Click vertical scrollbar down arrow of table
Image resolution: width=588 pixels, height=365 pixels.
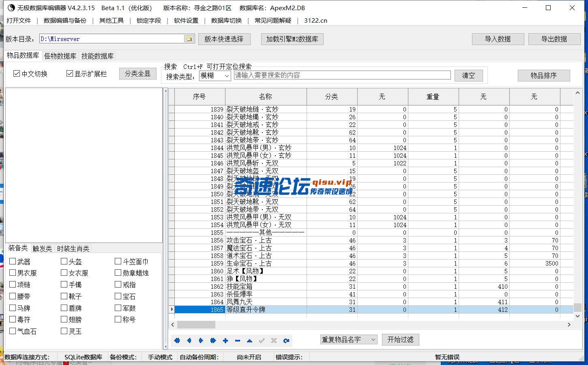pos(578,316)
